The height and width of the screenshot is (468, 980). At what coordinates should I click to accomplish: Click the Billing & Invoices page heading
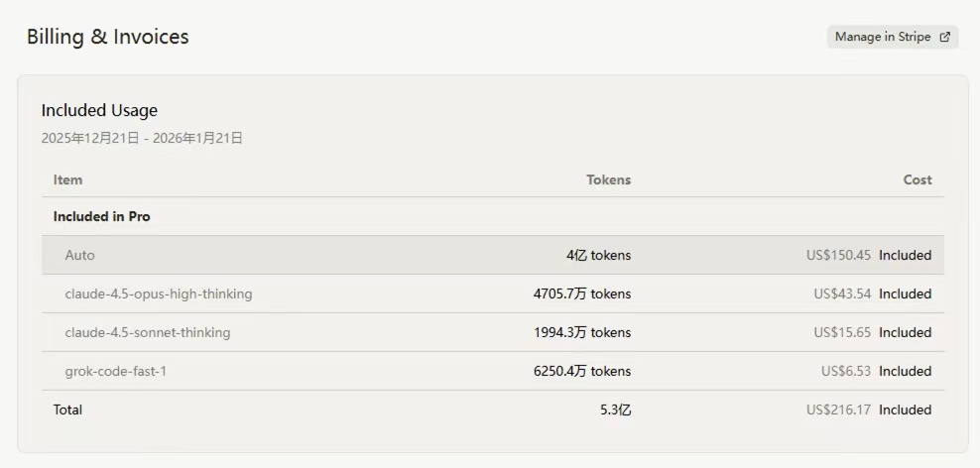(107, 37)
